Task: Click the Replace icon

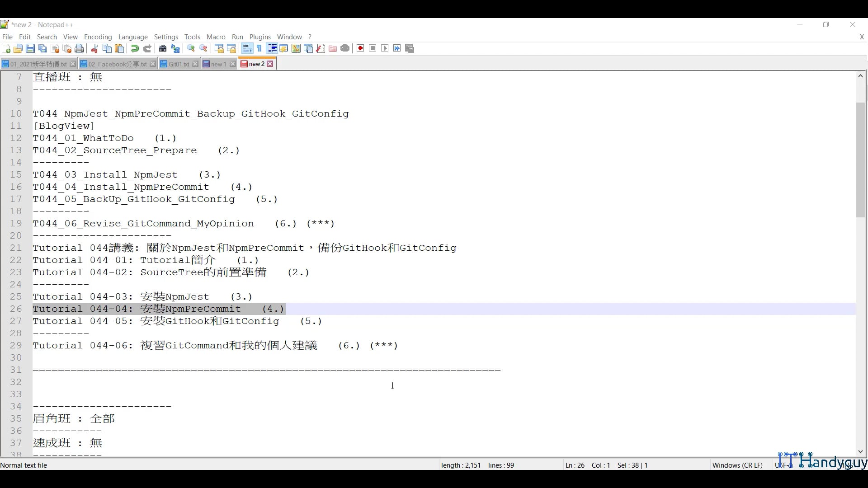Action: coord(175,48)
